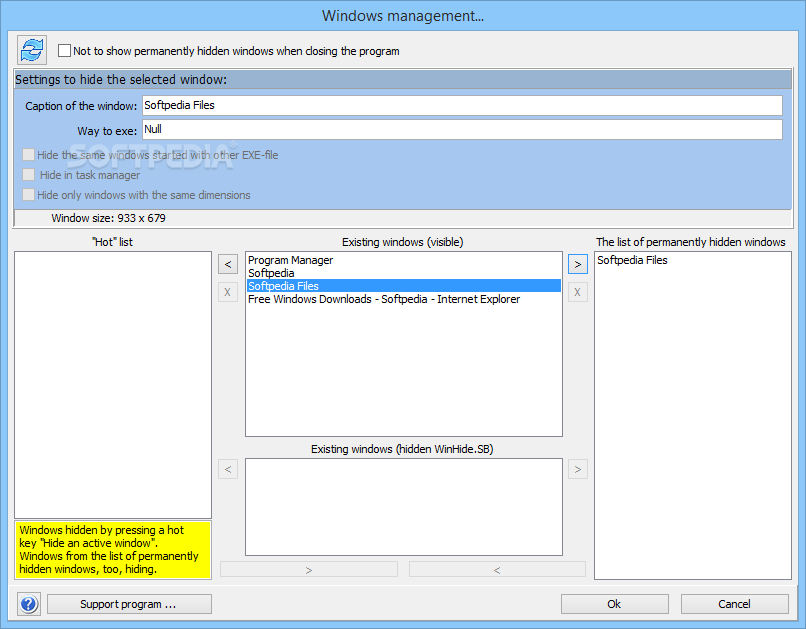The width and height of the screenshot is (806, 629).
Task: Toggle 'Not to show permanently hidden windows' checkbox
Action: click(64, 50)
